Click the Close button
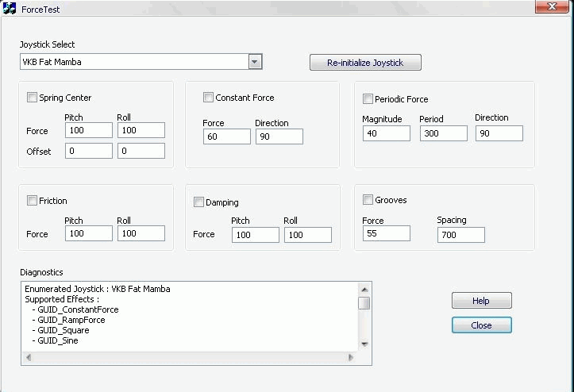The image size is (574, 392). tap(481, 325)
